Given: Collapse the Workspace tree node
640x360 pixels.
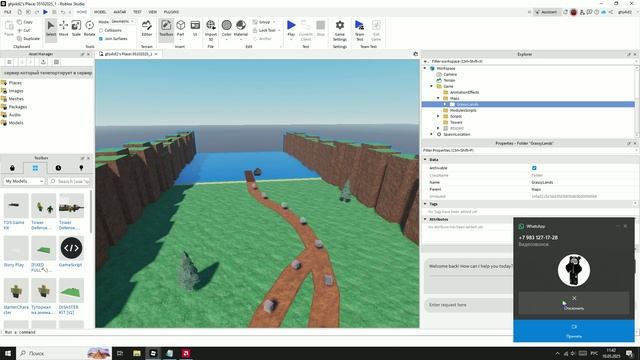Looking at the screenshot, I should 425,68.
